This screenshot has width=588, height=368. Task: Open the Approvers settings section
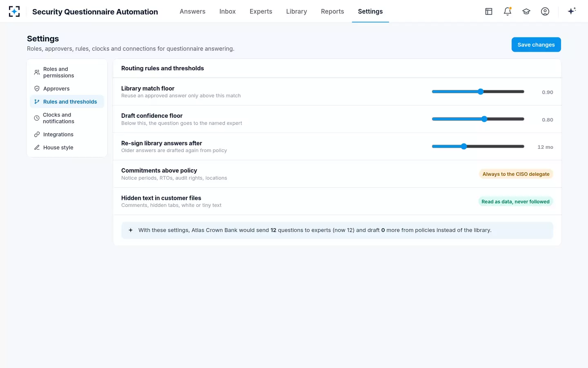[x=67, y=89]
